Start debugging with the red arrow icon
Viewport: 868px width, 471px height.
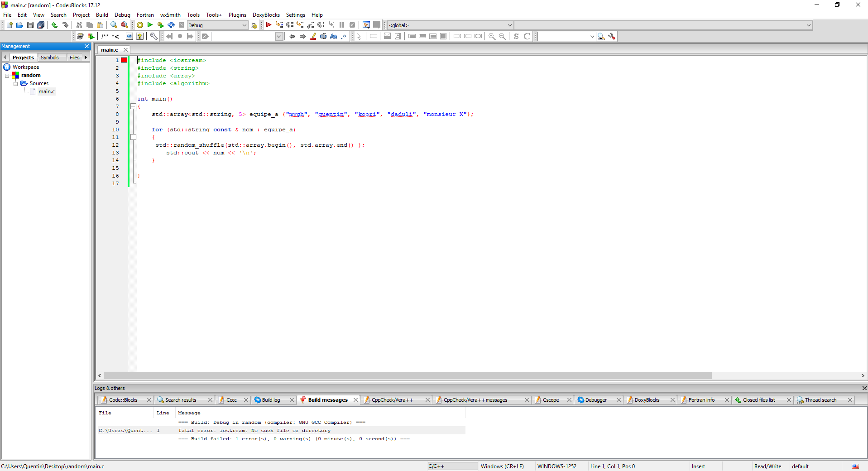269,25
